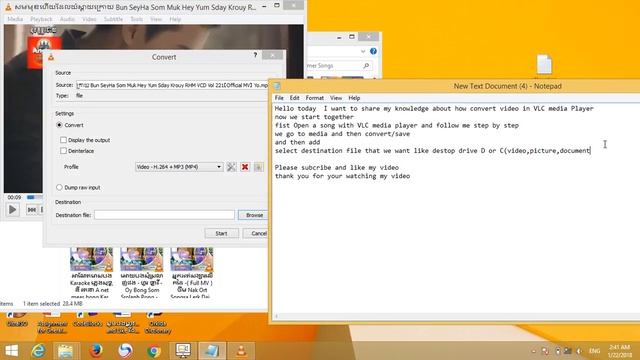Edit selected profile with wrench icon
The image size is (640, 360).
[x=231, y=167]
